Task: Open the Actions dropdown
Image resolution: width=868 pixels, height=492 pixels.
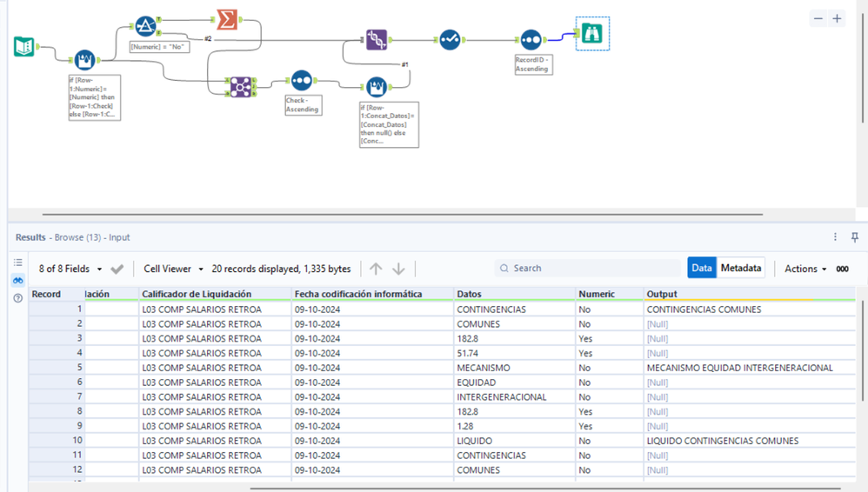Action: coord(805,269)
